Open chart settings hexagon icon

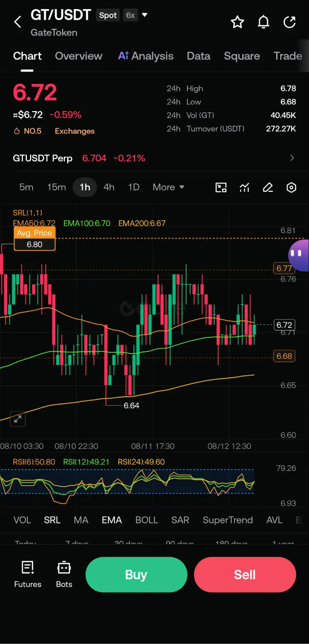point(291,188)
